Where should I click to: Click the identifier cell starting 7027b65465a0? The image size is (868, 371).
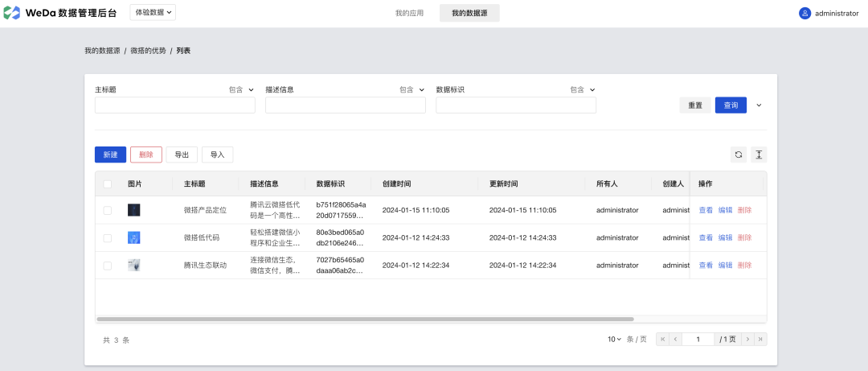(x=340, y=265)
